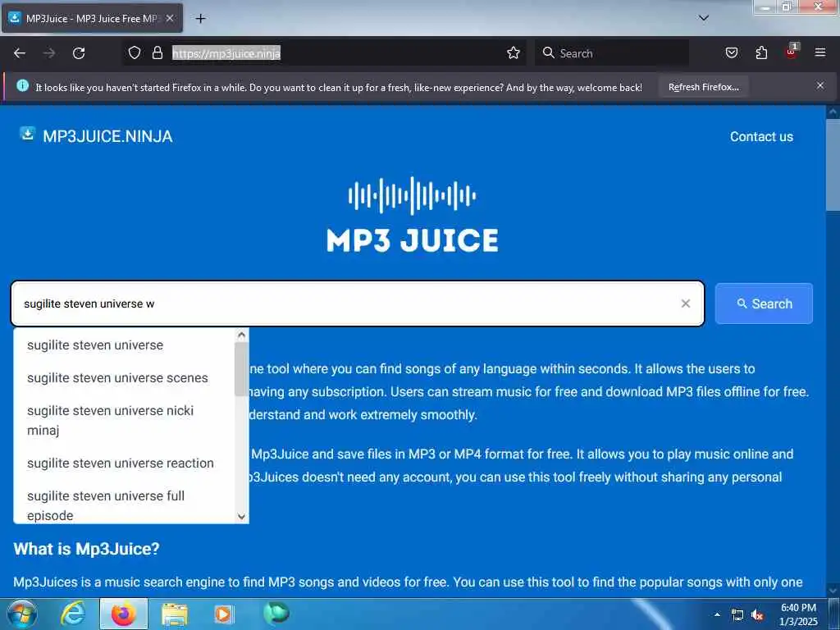The width and height of the screenshot is (840, 630).
Task: Click the Firefox search box
Action: click(x=612, y=53)
